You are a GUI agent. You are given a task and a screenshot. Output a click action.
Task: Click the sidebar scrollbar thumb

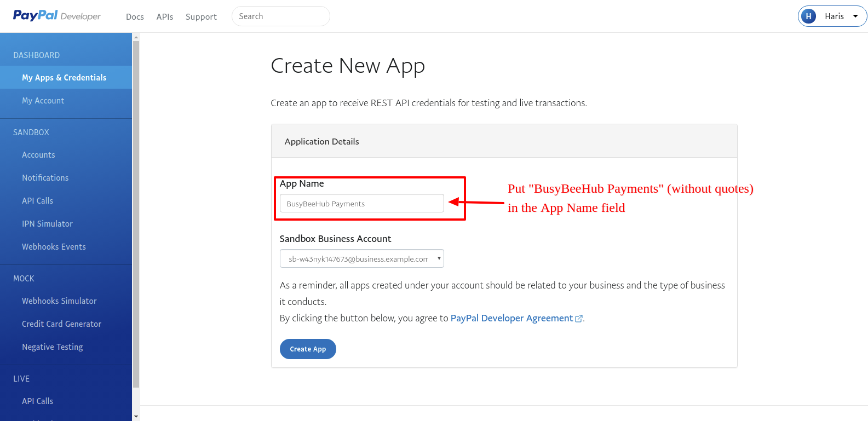136,214
